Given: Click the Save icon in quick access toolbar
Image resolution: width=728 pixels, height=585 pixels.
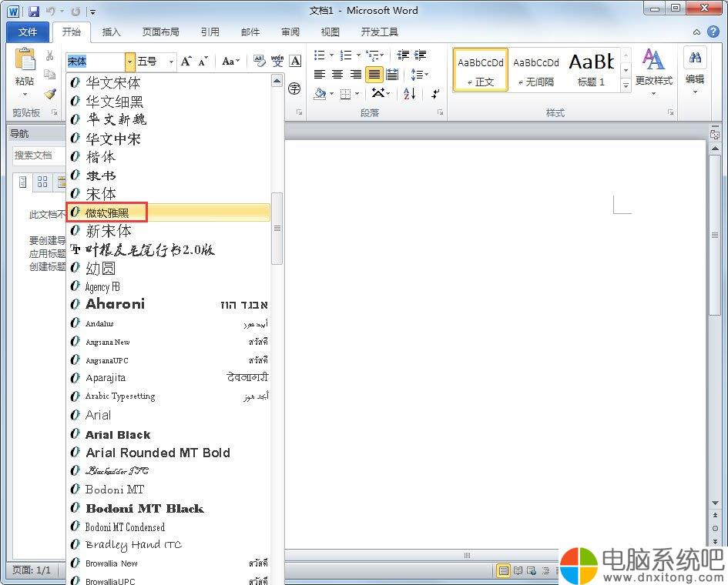Looking at the screenshot, I should pos(33,11).
